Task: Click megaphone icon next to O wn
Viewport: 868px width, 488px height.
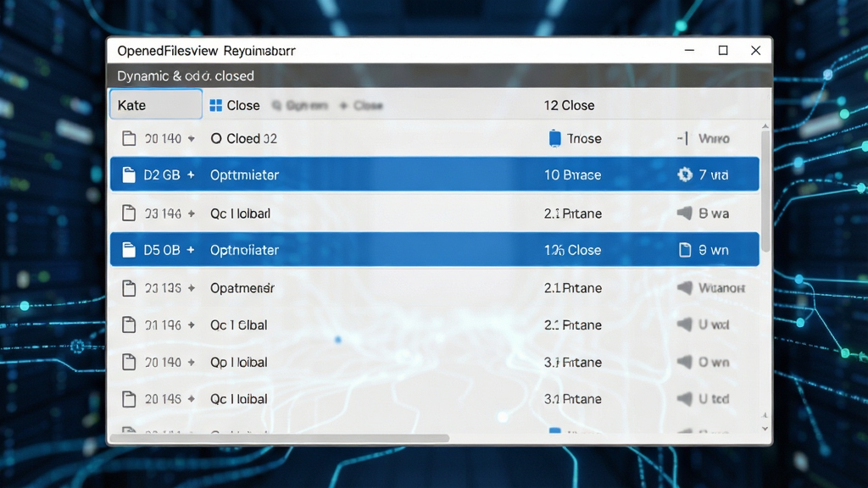Action: (x=685, y=362)
